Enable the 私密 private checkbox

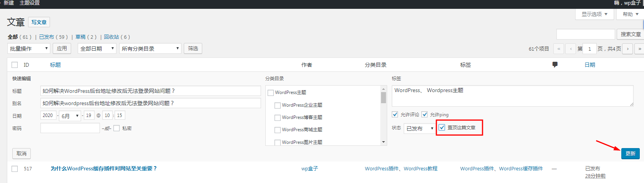coord(116,128)
